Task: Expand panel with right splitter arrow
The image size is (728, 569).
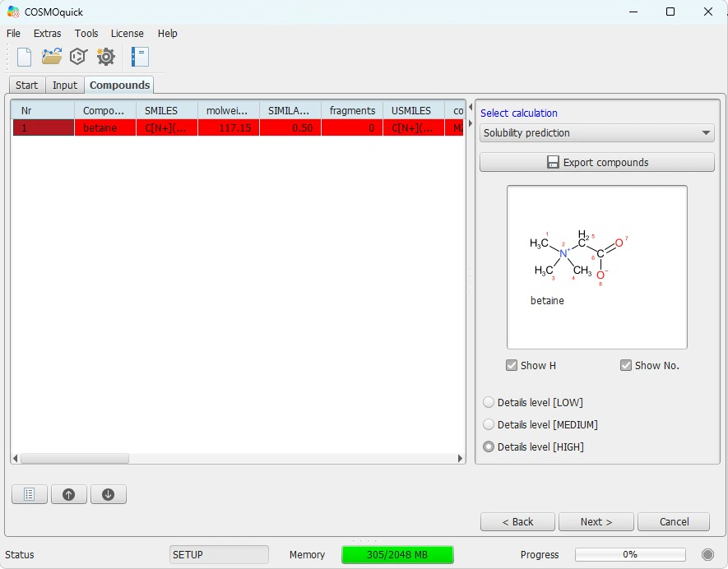Action: point(471,123)
